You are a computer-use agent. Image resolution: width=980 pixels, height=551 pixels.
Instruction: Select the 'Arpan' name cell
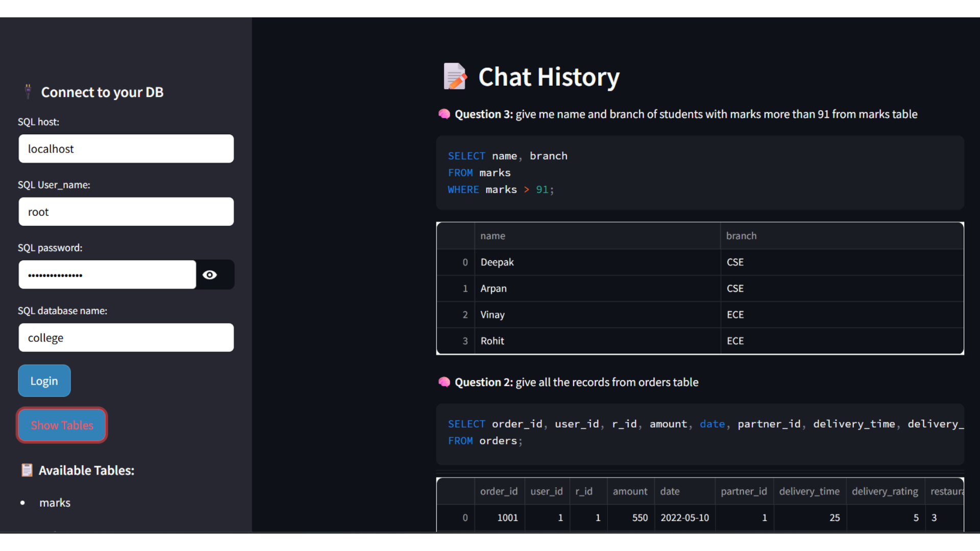[597, 289]
